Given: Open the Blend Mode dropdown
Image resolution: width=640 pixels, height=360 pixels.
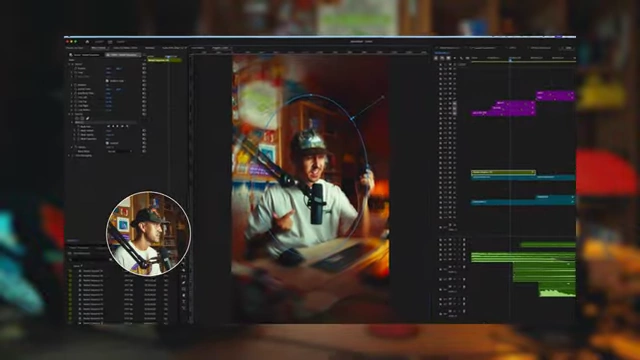Looking at the screenshot, I should pyautogui.click(x=120, y=151).
